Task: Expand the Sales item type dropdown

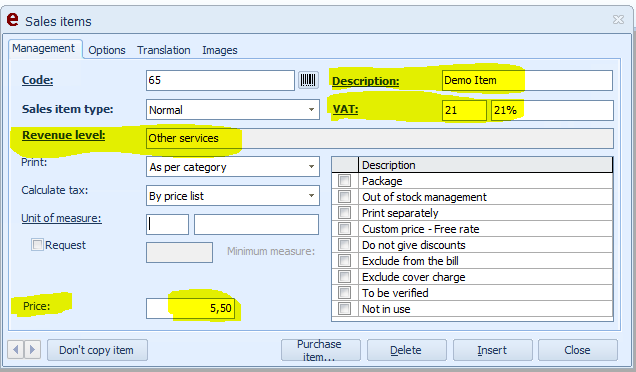Action: coord(311,110)
